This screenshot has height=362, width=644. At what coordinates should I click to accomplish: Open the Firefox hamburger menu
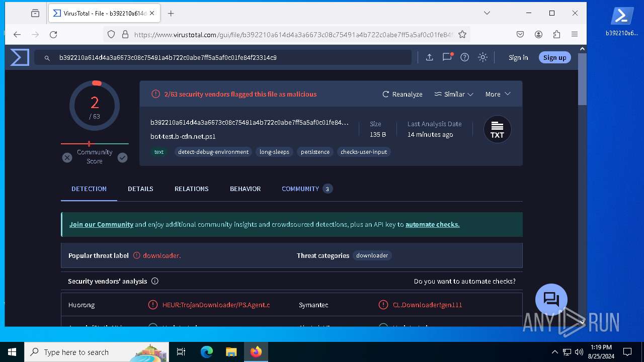pyautogui.click(x=575, y=34)
